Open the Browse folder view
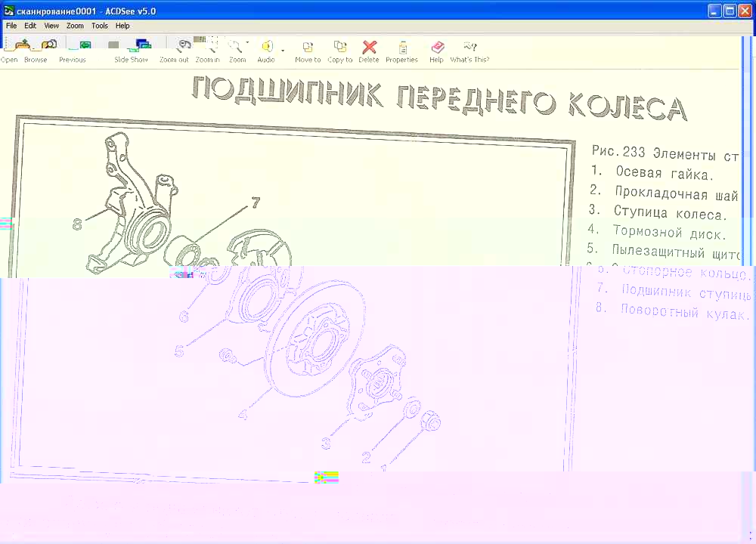 tap(36, 51)
